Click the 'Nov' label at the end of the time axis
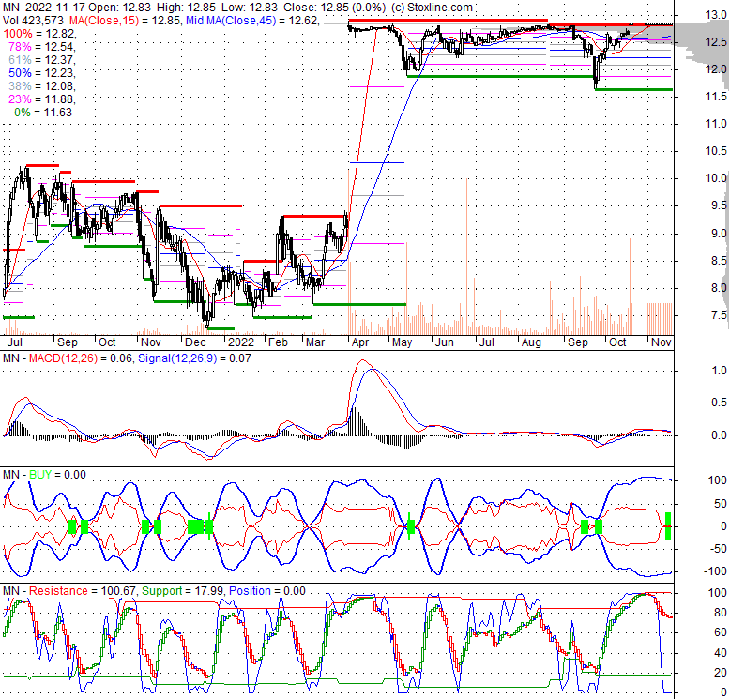The width and height of the screenshot is (730, 700). click(662, 342)
